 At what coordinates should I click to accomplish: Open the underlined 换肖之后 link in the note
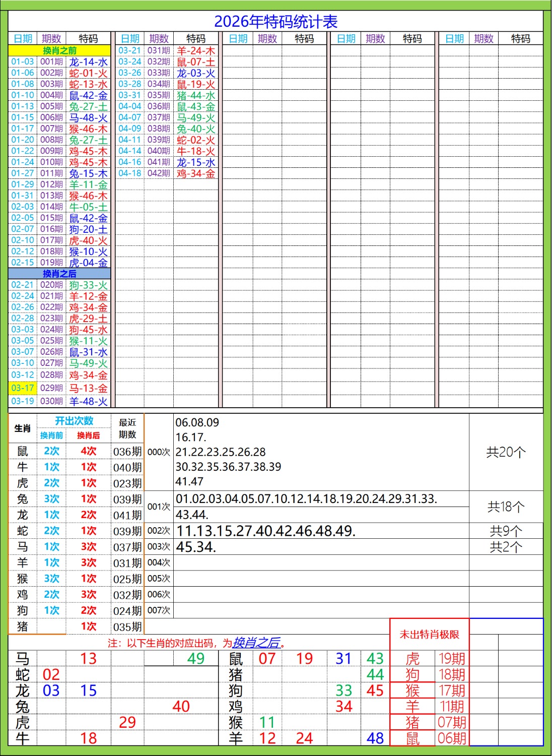pos(256,643)
